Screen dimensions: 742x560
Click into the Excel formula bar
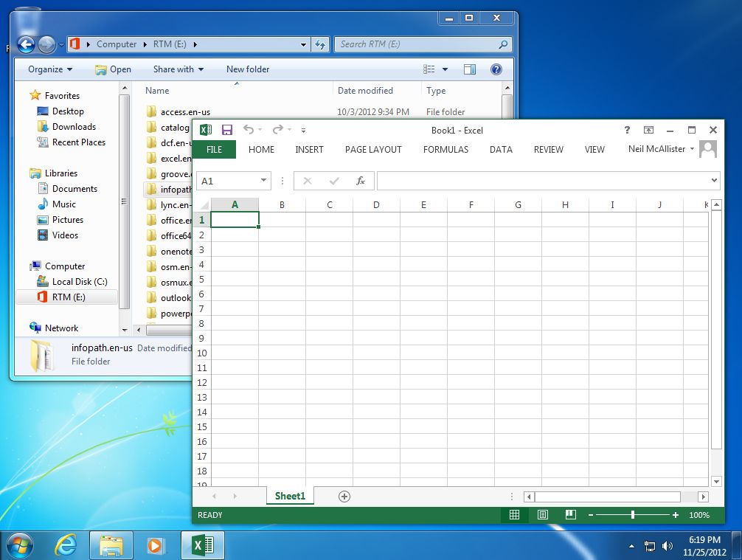click(x=543, y=180)
